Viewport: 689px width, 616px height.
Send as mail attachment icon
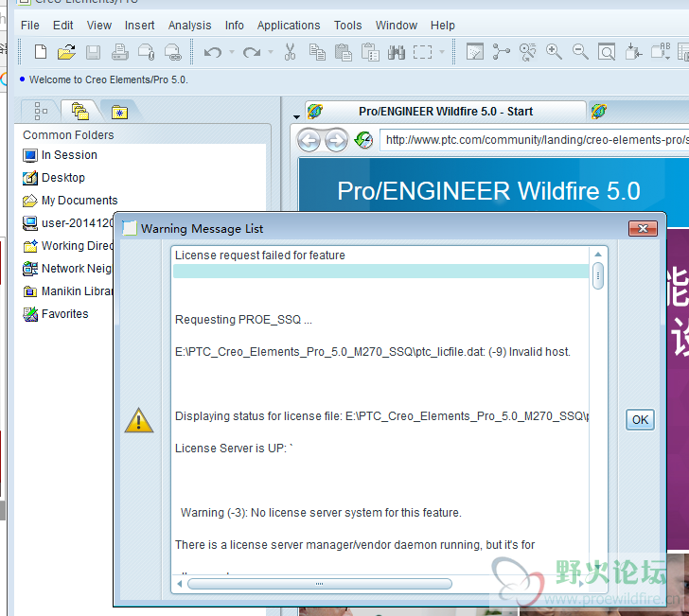(x=147, y=52)
